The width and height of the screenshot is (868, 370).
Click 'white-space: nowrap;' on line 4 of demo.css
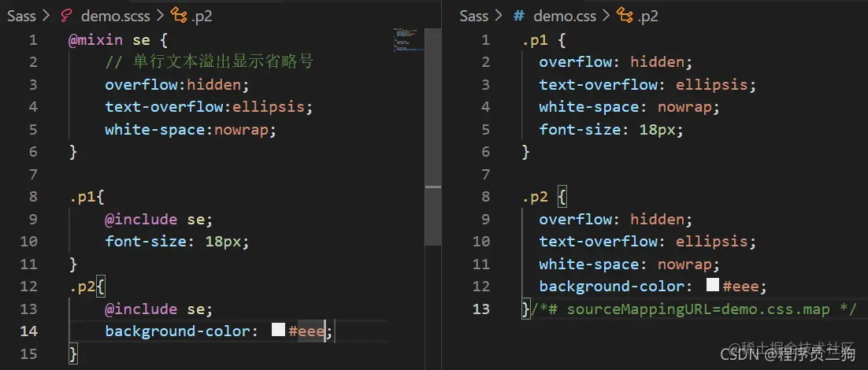point(629,107)
